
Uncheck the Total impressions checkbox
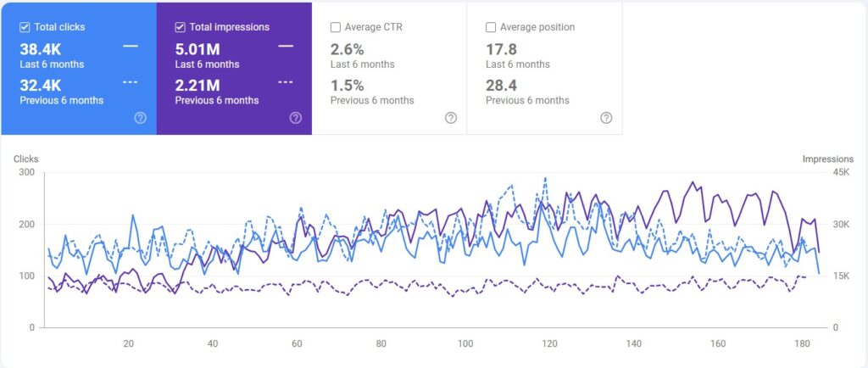[181, 27]
